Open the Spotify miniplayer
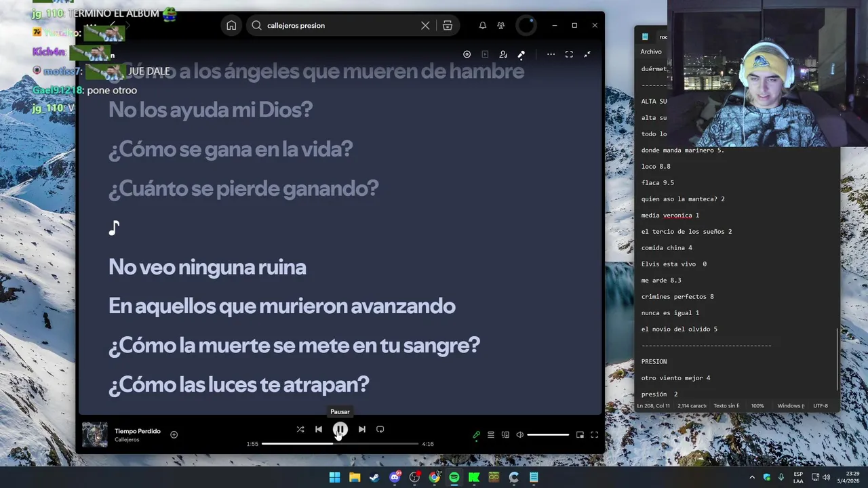Image resolution: width=868 pixels, height=488 pixels. (x=580, y=434)
